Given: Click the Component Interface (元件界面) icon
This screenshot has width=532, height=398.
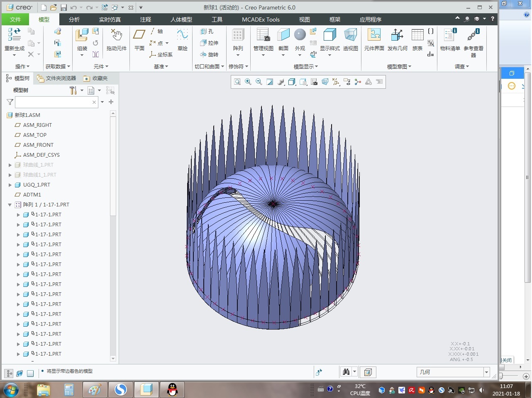Looking at the screenshot, I should click(374, 35).
